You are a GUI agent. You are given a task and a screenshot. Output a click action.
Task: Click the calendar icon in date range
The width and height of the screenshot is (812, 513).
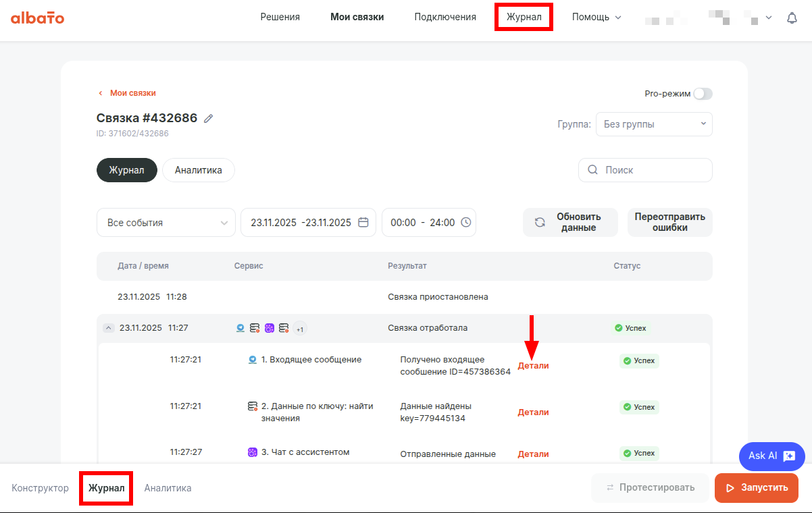click(363, 223)
